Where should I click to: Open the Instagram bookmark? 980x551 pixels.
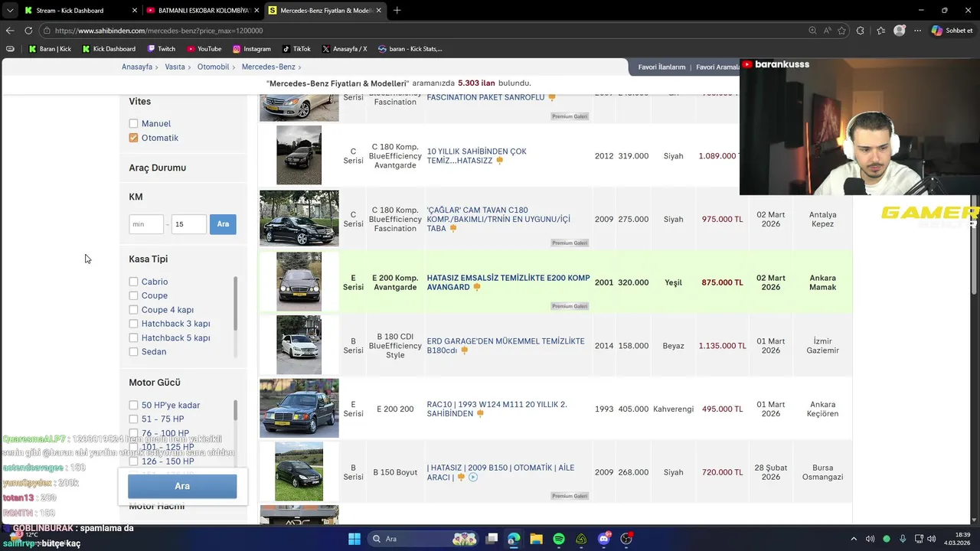click(252, 49)
